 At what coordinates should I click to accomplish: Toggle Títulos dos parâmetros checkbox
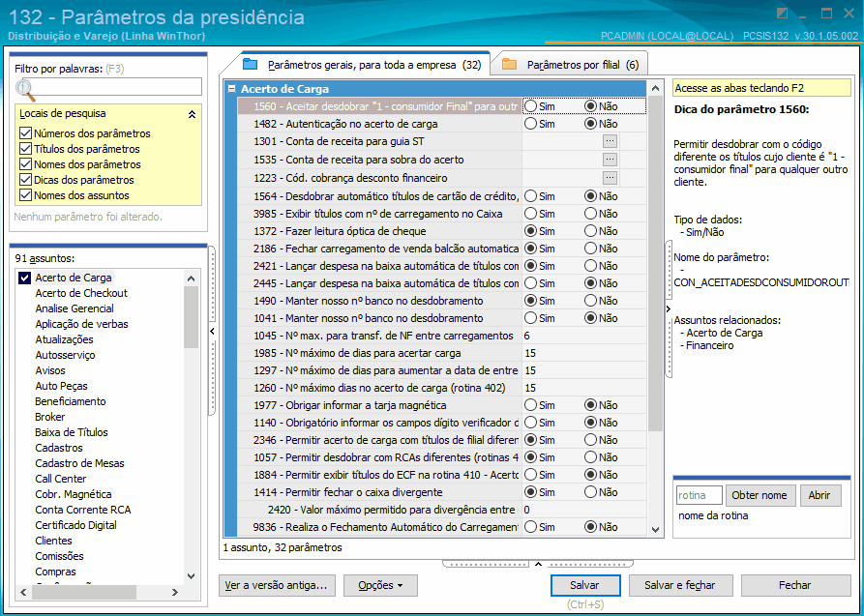(x=25, y=149)
